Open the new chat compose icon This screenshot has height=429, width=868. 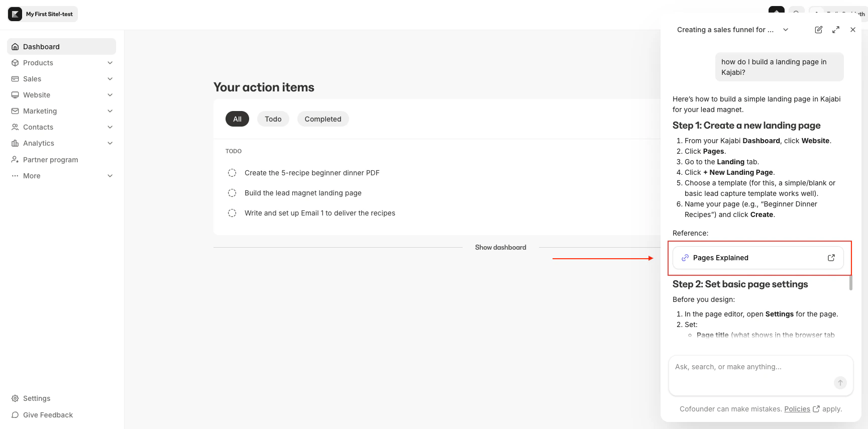(818, 30)
